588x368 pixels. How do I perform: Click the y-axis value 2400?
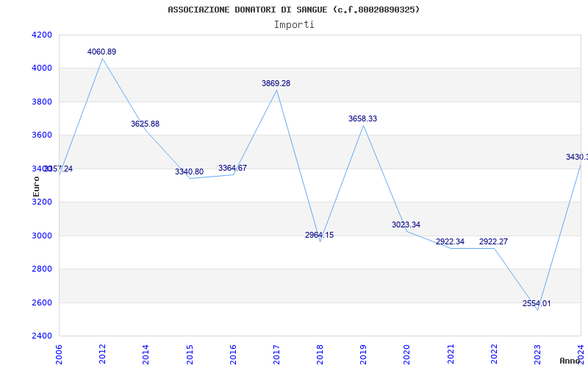coord(42,336)
